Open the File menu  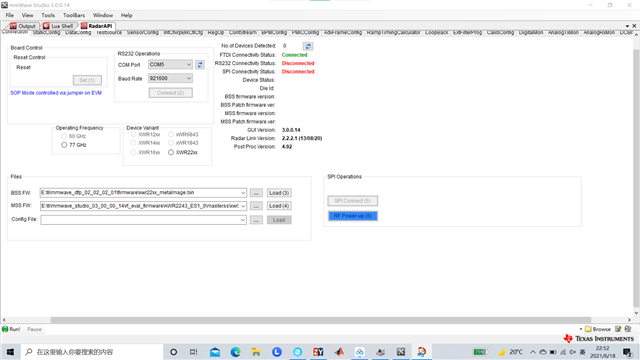coord(10,15)
